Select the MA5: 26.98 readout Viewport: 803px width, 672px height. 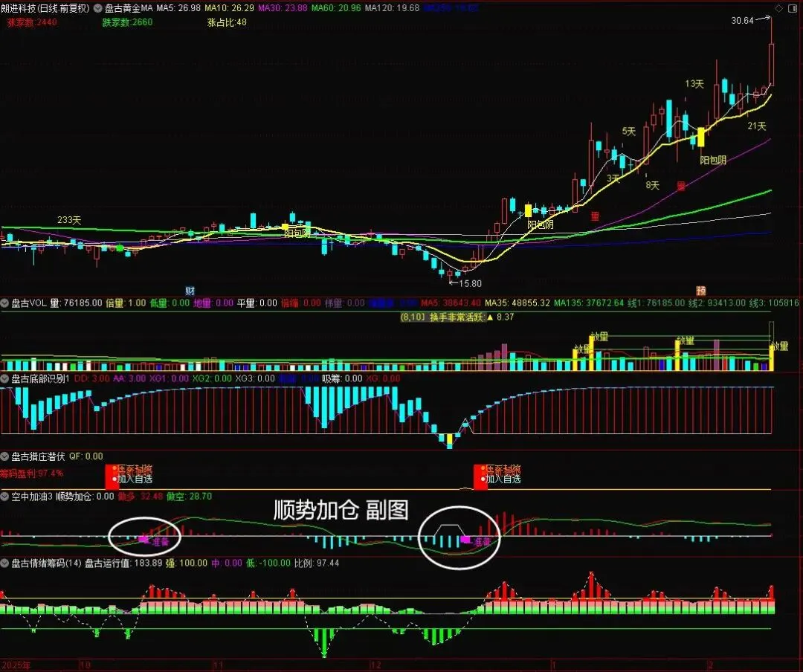click(178, 8)
